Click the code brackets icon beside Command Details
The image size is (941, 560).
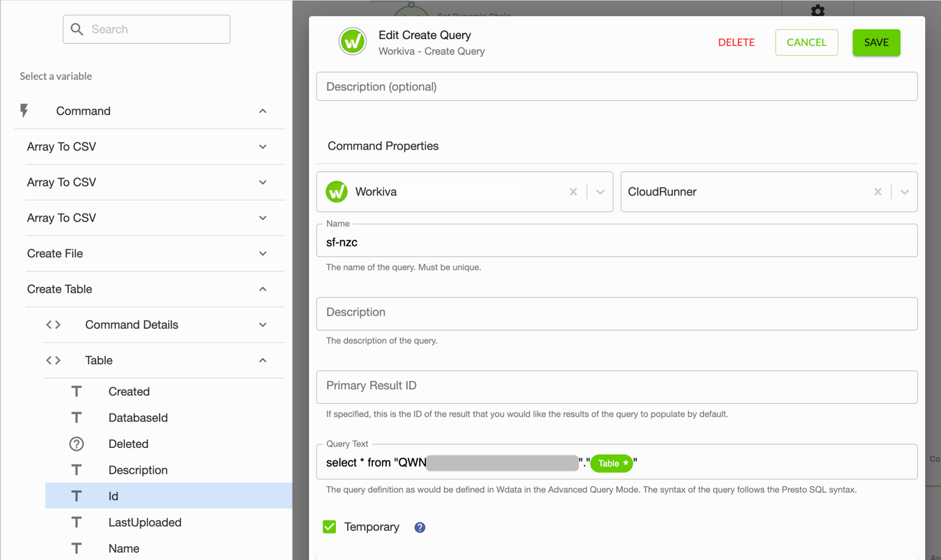pyautogui.click(x=54, y=325)
